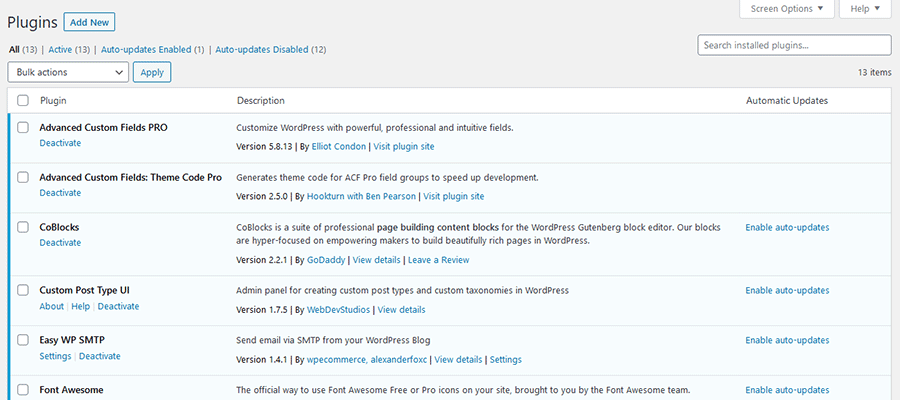The image size is (900, 400).
Task: Show Active plugins filter
Action: tap(58, 49)
